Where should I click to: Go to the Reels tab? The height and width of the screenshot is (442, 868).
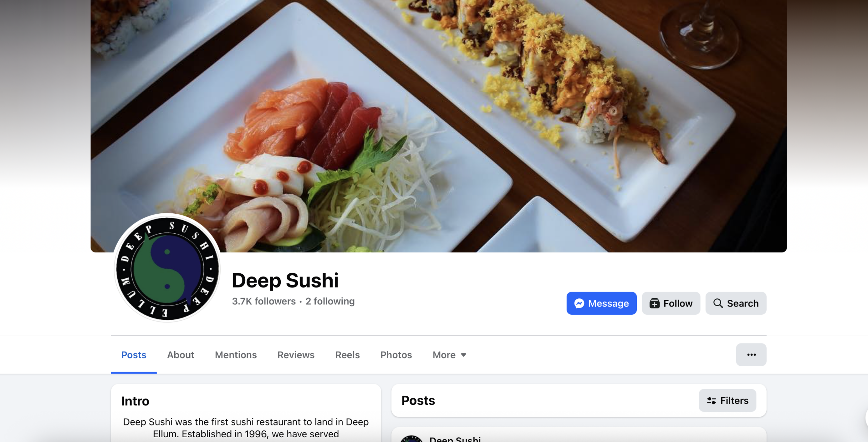click(347, 355)
